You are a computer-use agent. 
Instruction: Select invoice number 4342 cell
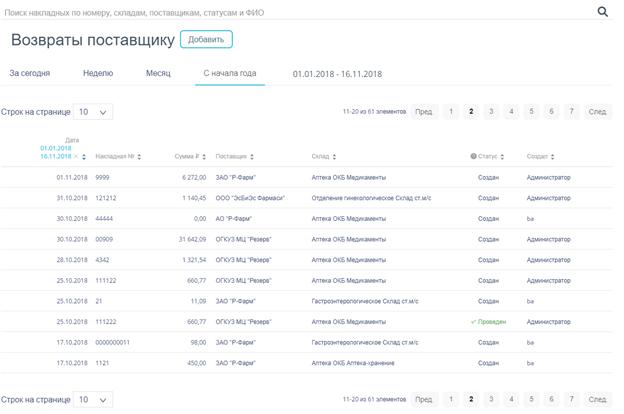102,260
